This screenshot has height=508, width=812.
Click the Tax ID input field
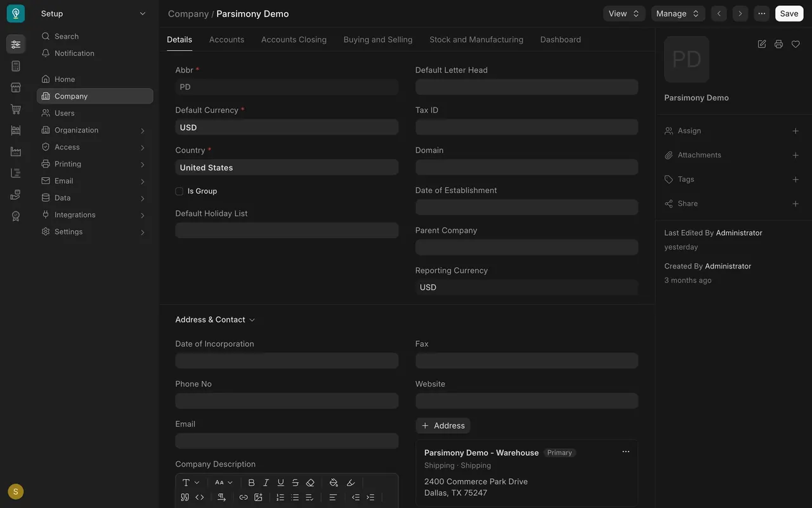tap(527, 127)
